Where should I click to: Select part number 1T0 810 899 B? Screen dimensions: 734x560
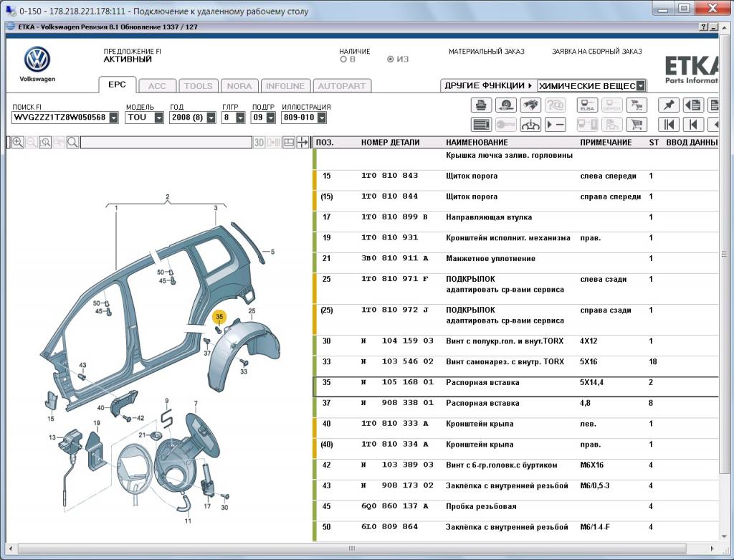click(x=395, y=217)
